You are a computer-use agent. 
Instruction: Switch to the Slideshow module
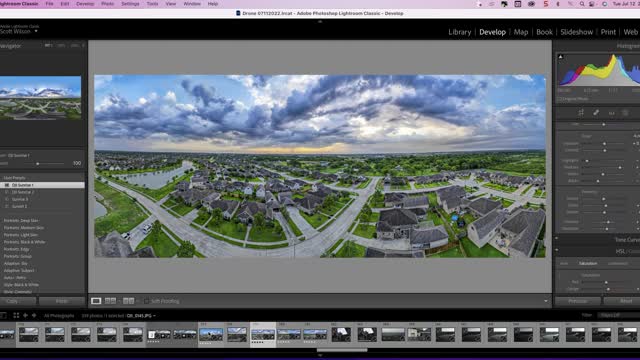[x=576, y=32]
